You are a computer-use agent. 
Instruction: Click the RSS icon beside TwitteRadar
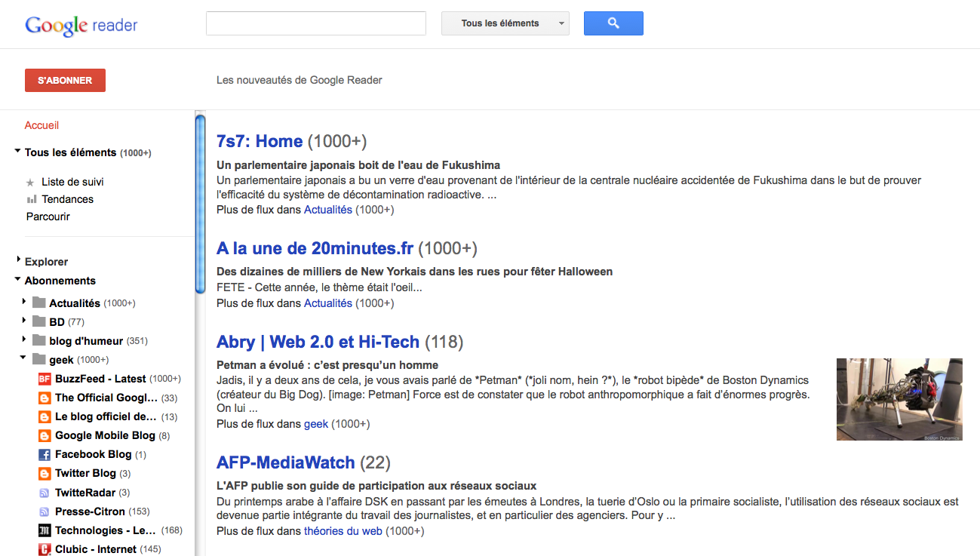pyautogui.click(x=45, y=493)
